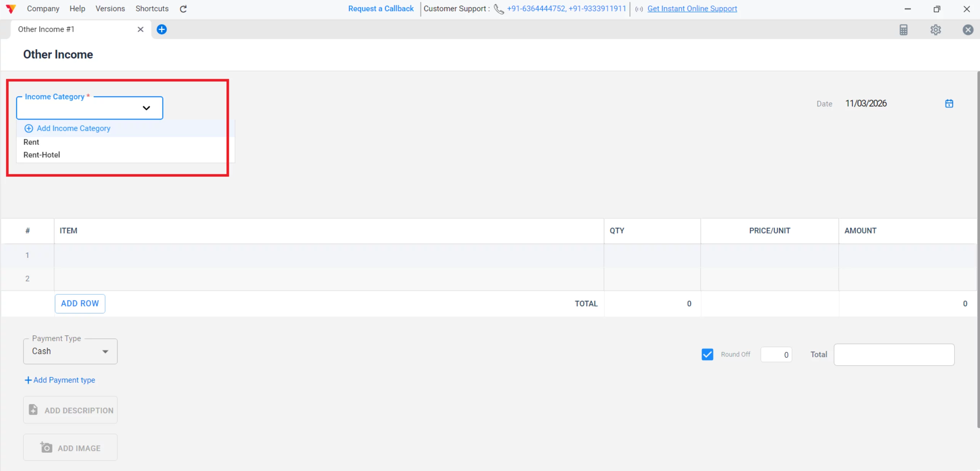This screenshot has height=471, width=980.
Task: Click Add Income Category option
Action: [73, 128]
